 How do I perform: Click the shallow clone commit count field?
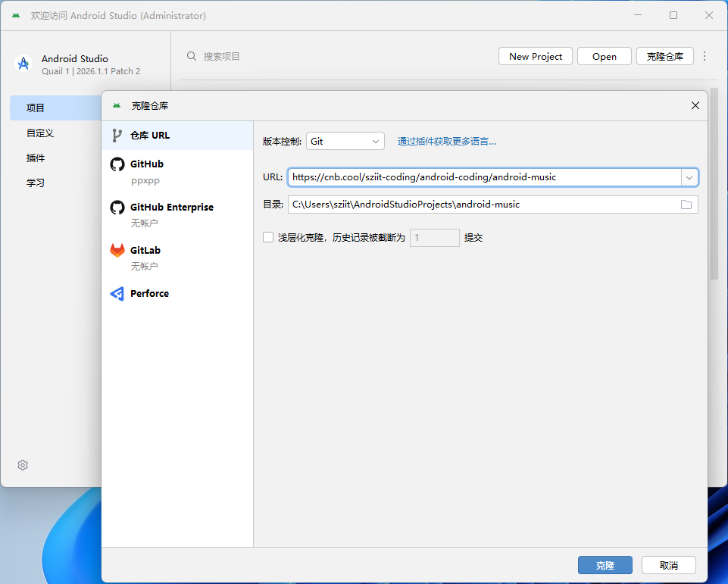(x=435, y=238)
